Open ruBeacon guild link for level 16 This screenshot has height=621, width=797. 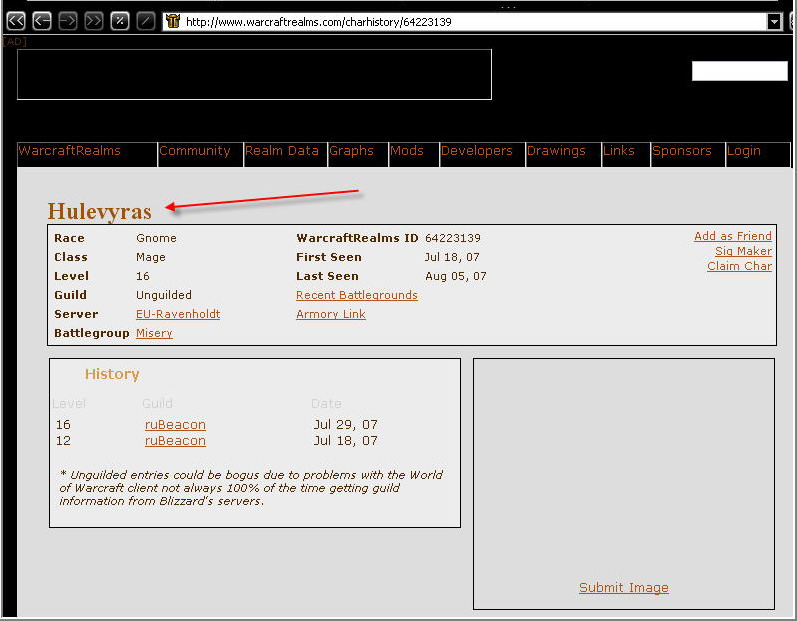click(175, 424)
